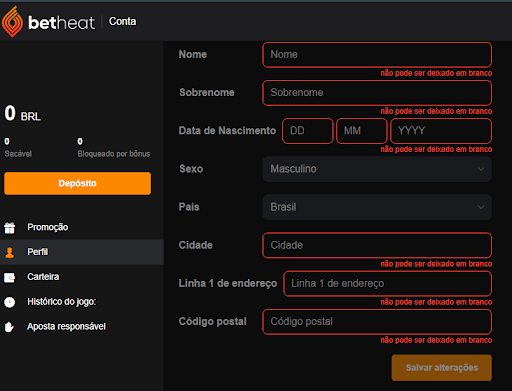The height and width of the screenshot is (391, 512).
Task: Click the error under Data de Nascimento
Action: click(436, 149)
